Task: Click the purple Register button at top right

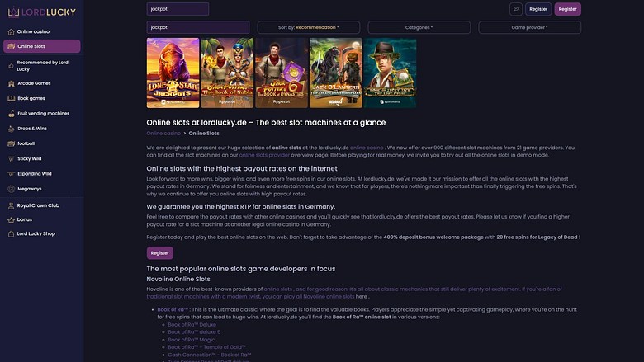Action: 567,9
